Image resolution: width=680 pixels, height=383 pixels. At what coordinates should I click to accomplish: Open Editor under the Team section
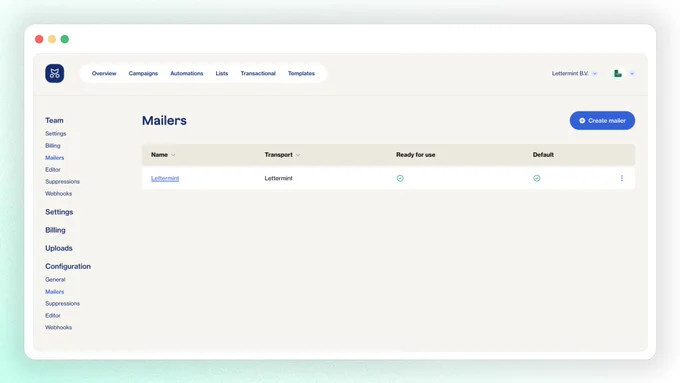[x=52, y=170]
